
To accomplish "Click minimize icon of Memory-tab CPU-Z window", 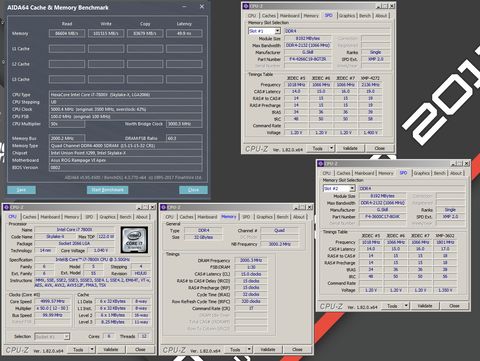I will click(296, 207).
